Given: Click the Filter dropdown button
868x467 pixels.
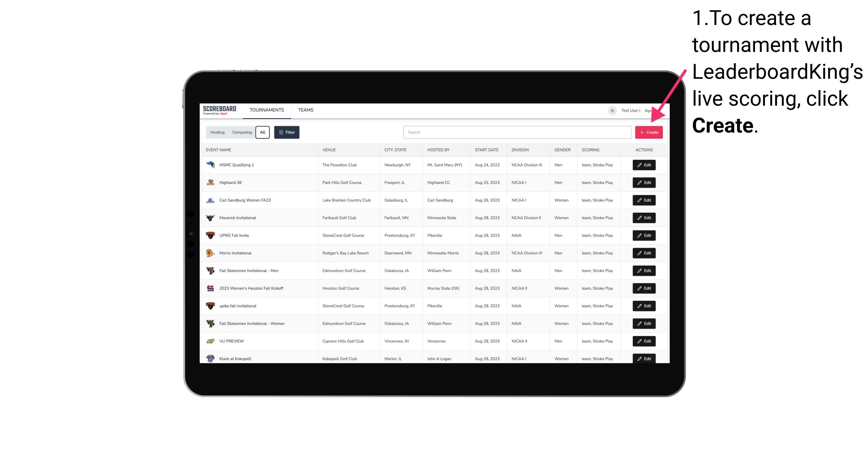Looking at the screenshot, I should (286, 132).
